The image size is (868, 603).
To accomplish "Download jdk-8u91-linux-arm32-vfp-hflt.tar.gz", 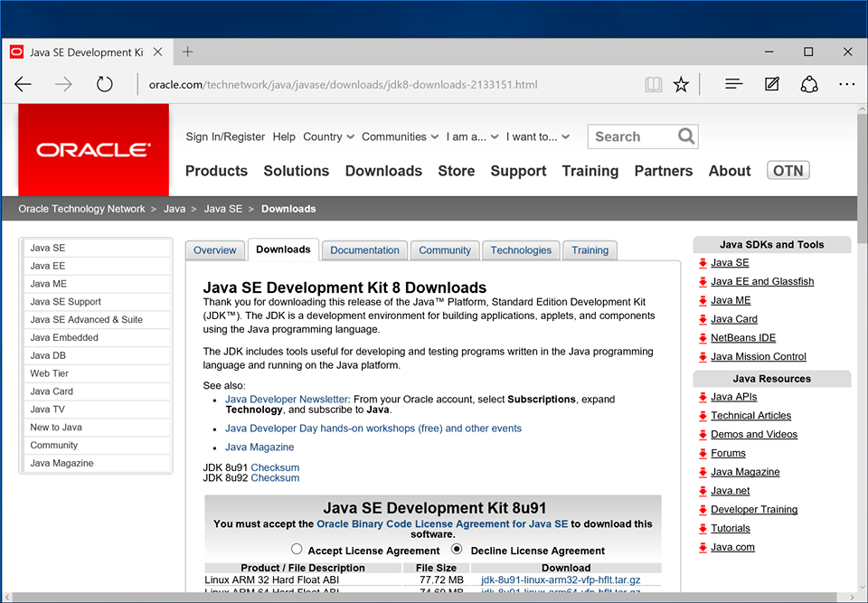I will click(x=561, y=579).
